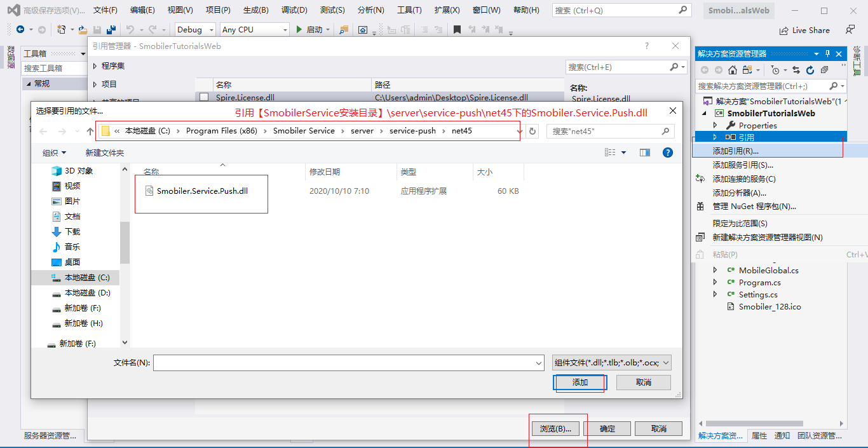Open the 文件(F) menu
Viewport: 868px width, 448px height.
105,10
